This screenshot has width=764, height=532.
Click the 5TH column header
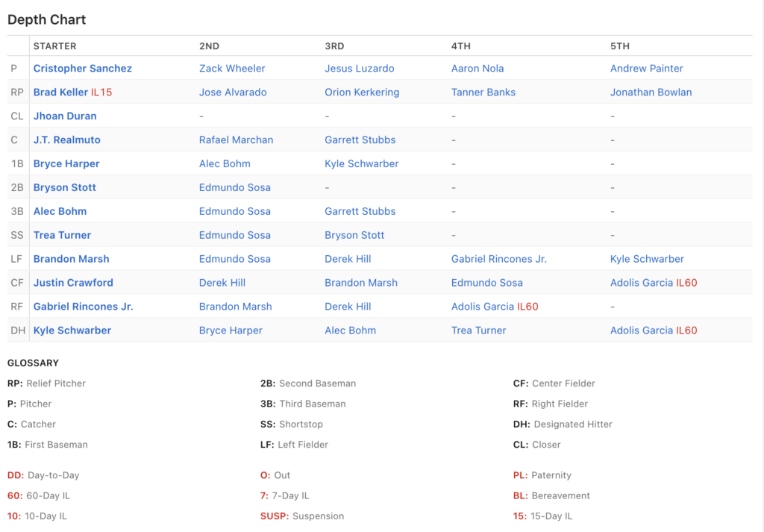tap(620, 46)
